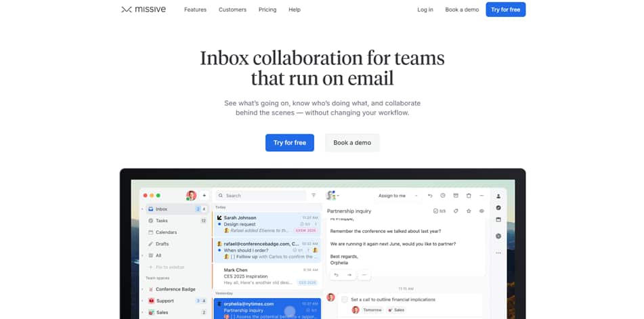Toggle the eye watch icon on Partnership inquiry

click(x=481, y=211)
